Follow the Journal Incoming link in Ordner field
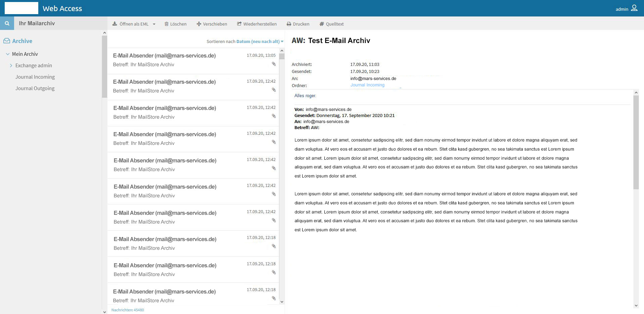This screenshot has width=644, height=314. coord(367,85)
